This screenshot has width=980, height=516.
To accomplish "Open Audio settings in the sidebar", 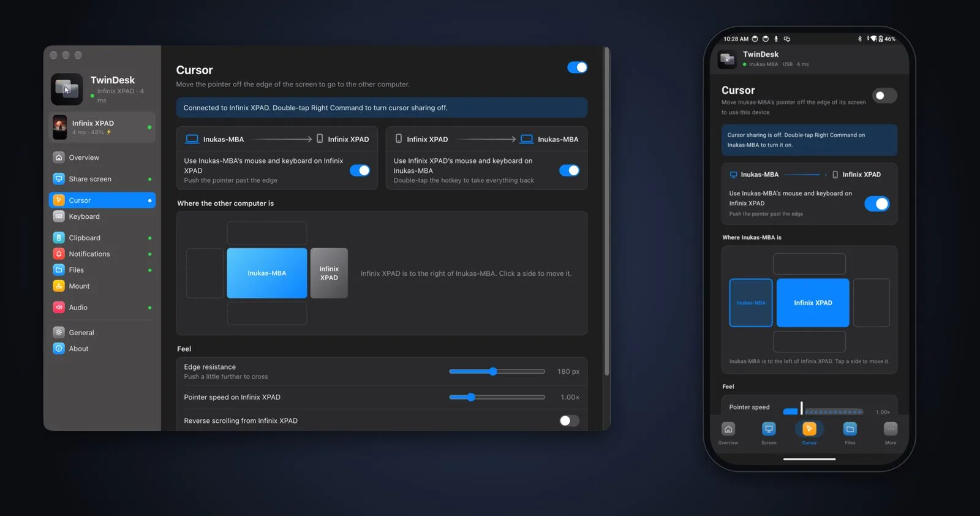I will [102, 308].
